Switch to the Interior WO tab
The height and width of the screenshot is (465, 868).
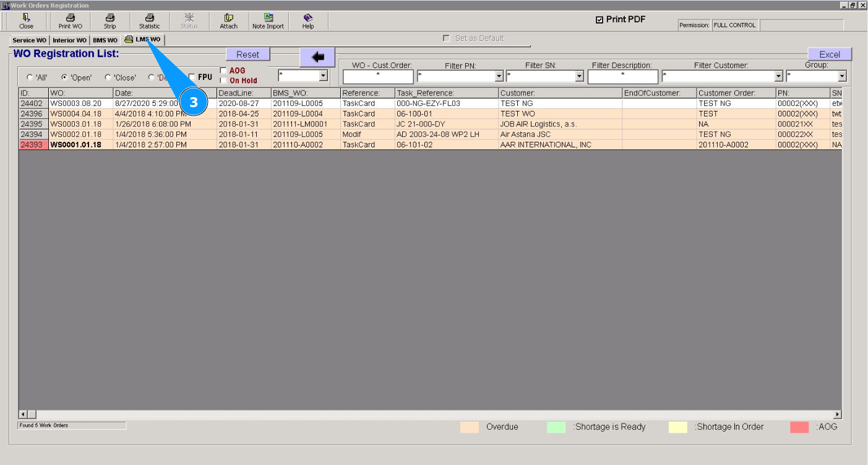(x=69, y=40)
